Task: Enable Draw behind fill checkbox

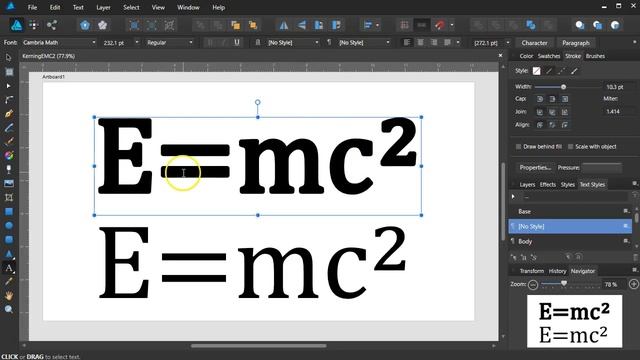Action: tap(518, 147)
